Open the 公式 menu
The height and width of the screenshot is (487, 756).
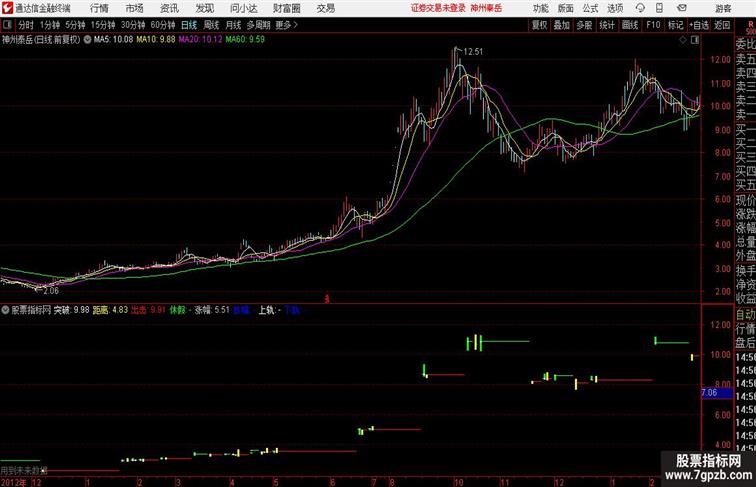[x=590, y=8]
